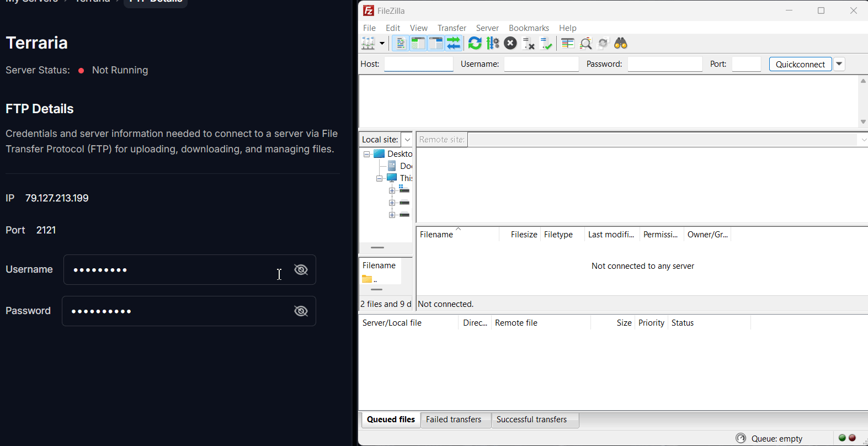Expand the third drive under This PC
The height and width of the screenshot is (446, 868).
tap(392, 215)
